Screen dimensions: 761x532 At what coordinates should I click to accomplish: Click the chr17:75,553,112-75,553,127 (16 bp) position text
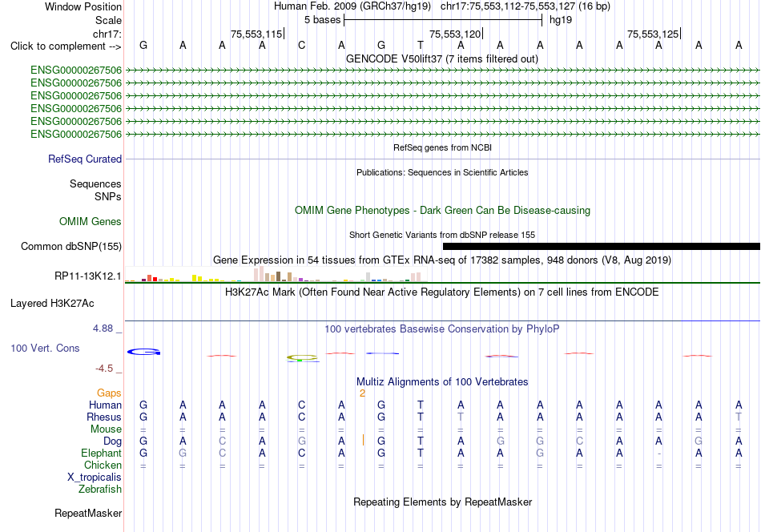[525, 6]
